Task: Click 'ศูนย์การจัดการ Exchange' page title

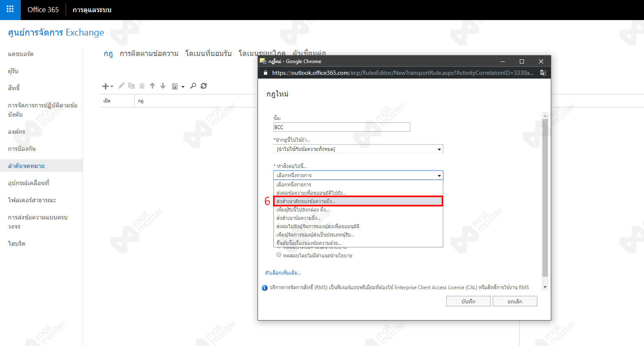Action: [56, 32]
